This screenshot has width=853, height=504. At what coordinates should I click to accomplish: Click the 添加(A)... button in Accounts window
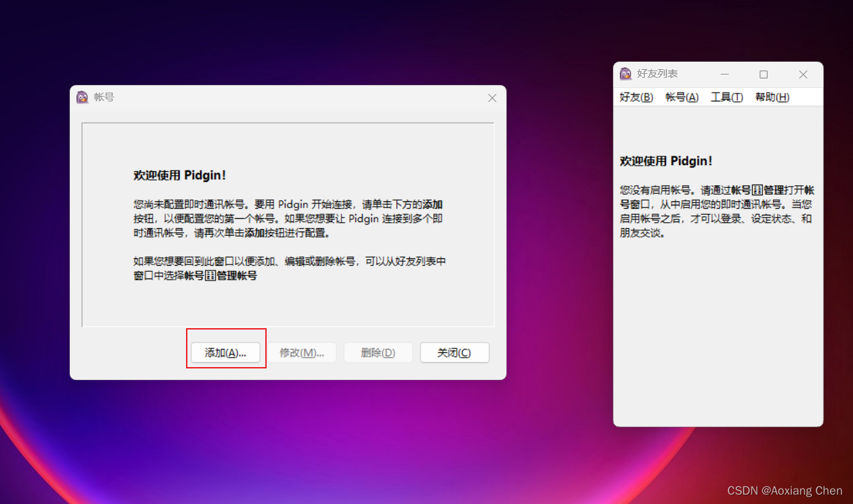[226, 352]
